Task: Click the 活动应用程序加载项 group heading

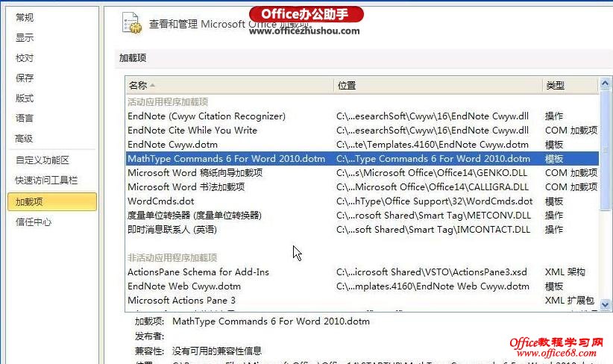Action: coord(168,102)
